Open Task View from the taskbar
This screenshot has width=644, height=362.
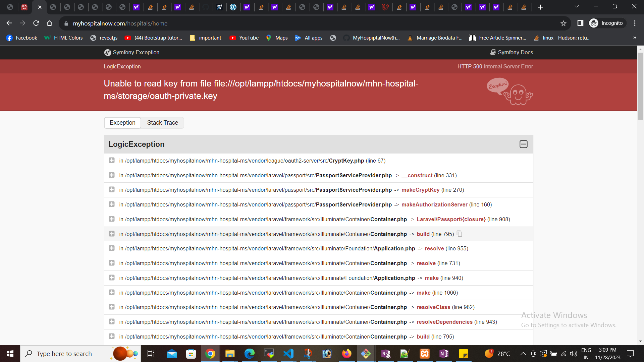click(x=151, y=354)
